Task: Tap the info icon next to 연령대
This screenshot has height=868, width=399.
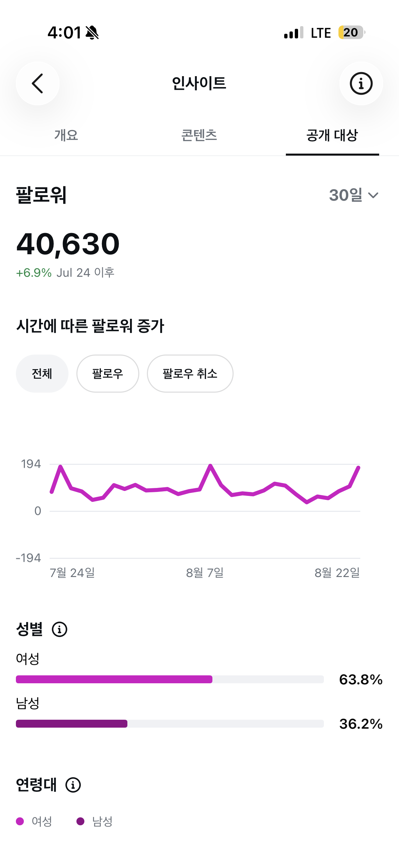Action: click(x=73, y=785)
